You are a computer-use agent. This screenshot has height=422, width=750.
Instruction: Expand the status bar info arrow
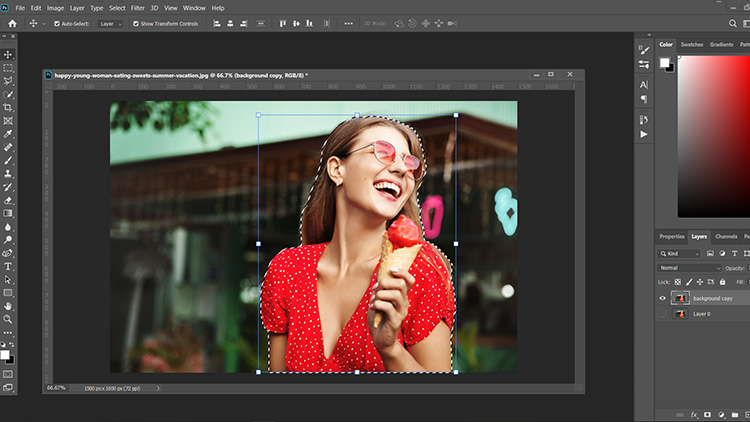click(x=158, y=389)
